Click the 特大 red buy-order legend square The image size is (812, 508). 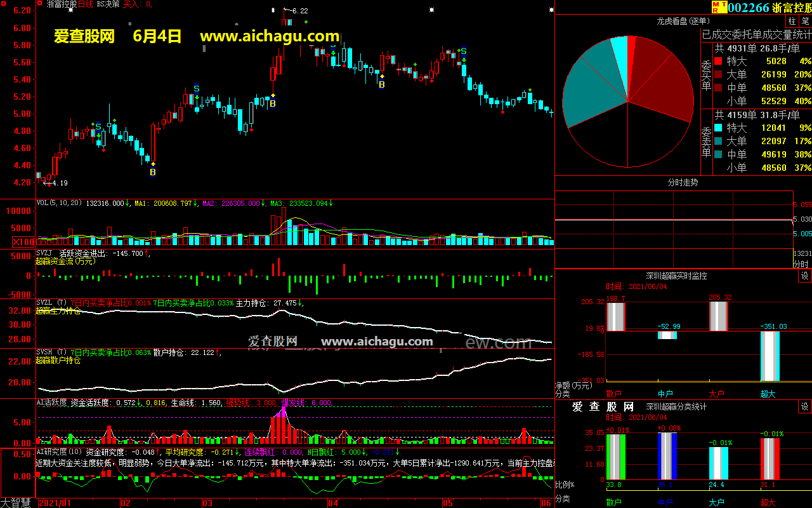click(718, 62)
